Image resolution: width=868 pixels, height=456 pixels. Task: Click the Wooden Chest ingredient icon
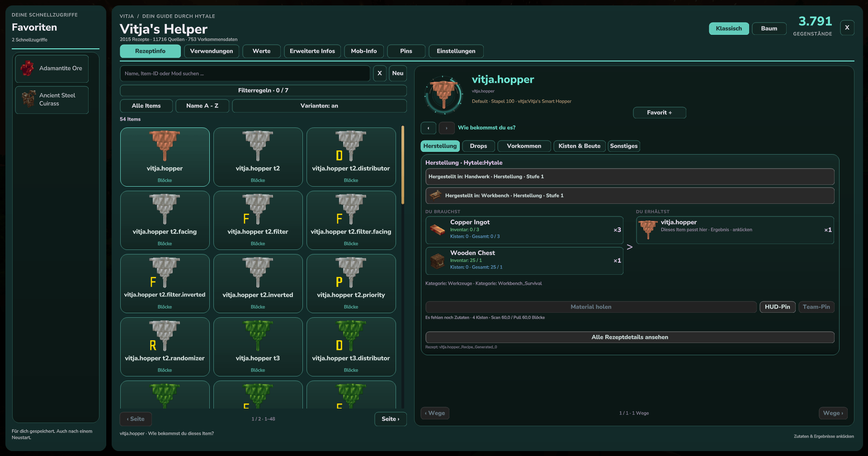click(437, 261)
